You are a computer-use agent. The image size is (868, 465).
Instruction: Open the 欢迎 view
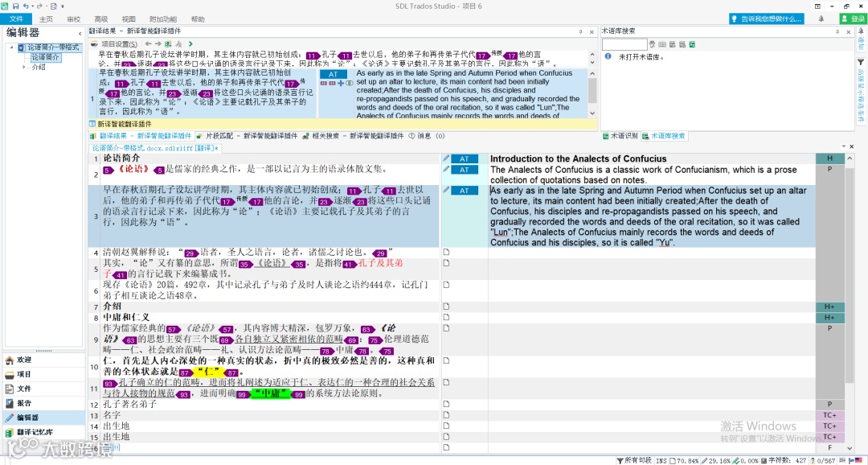coord(43,360)
